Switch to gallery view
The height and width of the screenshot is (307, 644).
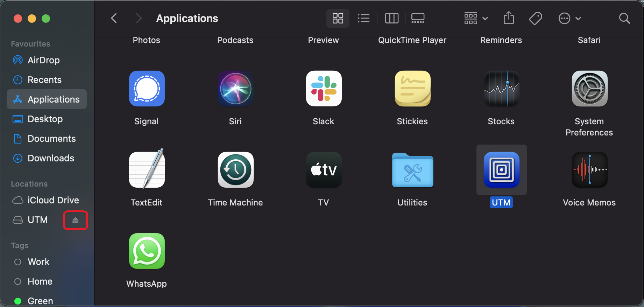coord(418,18)
